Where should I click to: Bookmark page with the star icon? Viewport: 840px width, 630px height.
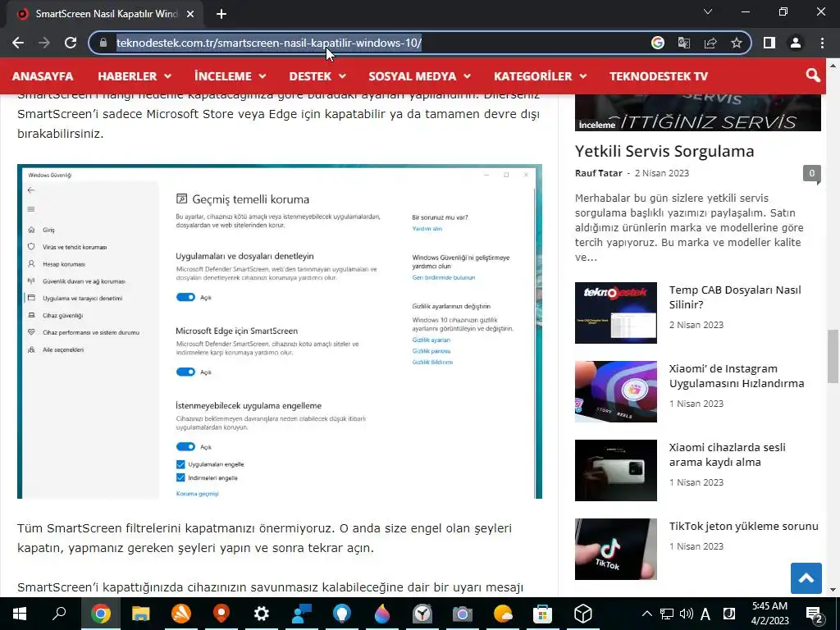[737, 43]
